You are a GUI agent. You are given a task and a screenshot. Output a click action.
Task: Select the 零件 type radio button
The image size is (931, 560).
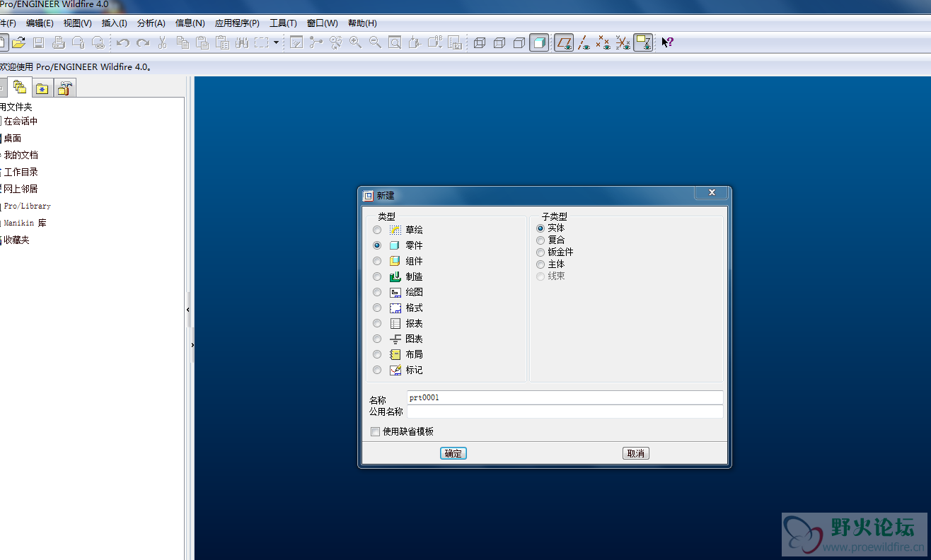pos(377,245)
